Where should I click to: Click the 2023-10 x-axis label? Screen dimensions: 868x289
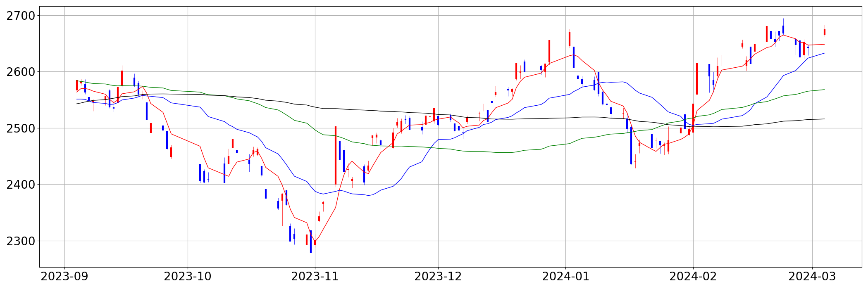tap(188, 277)
